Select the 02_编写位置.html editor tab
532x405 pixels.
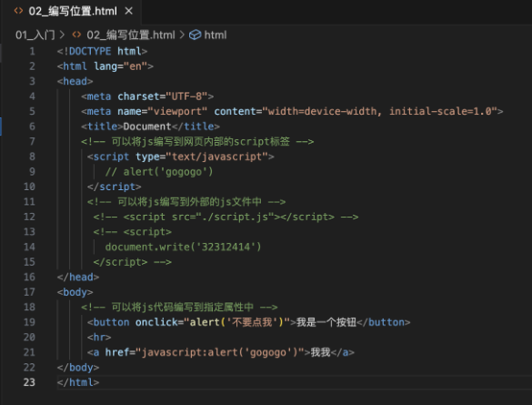pyautogui.click(x=71, y=12)
